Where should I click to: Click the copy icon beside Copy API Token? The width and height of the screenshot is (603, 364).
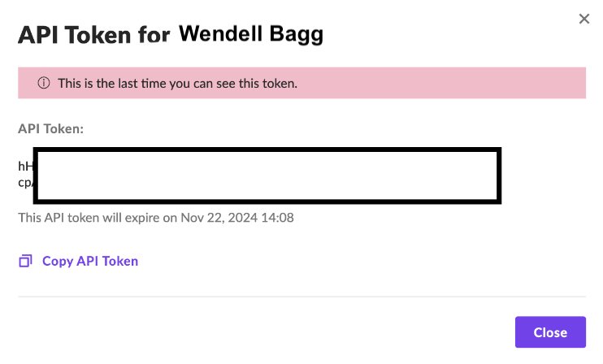(x=26, y=261)
